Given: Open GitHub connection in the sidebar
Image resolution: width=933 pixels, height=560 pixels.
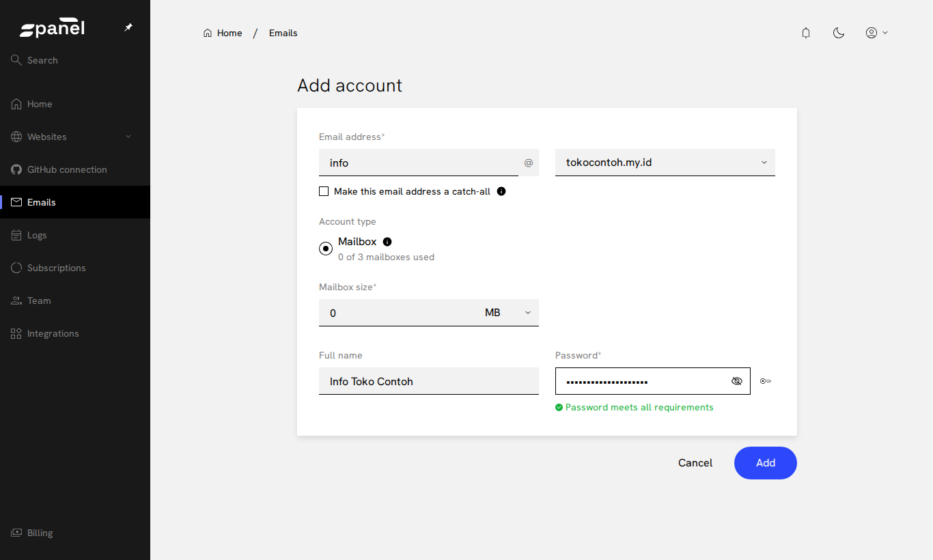Looking at the screenshot, I should 75,169.
